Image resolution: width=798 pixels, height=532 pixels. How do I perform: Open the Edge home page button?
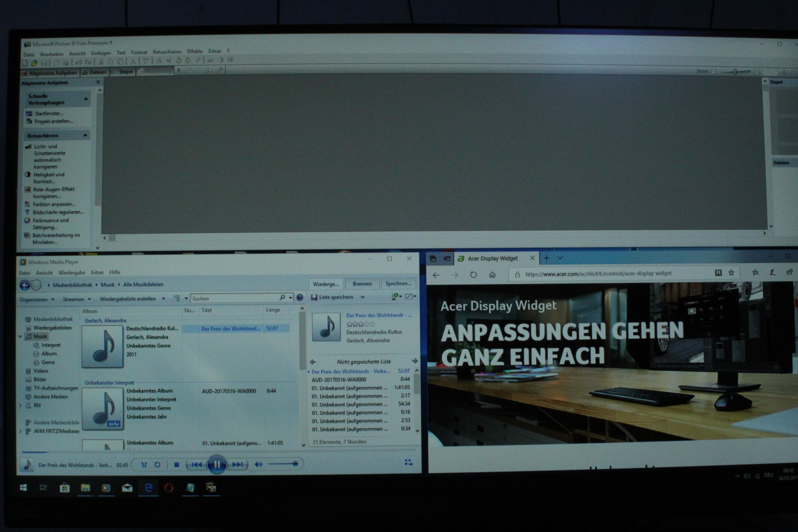point(492,274)
